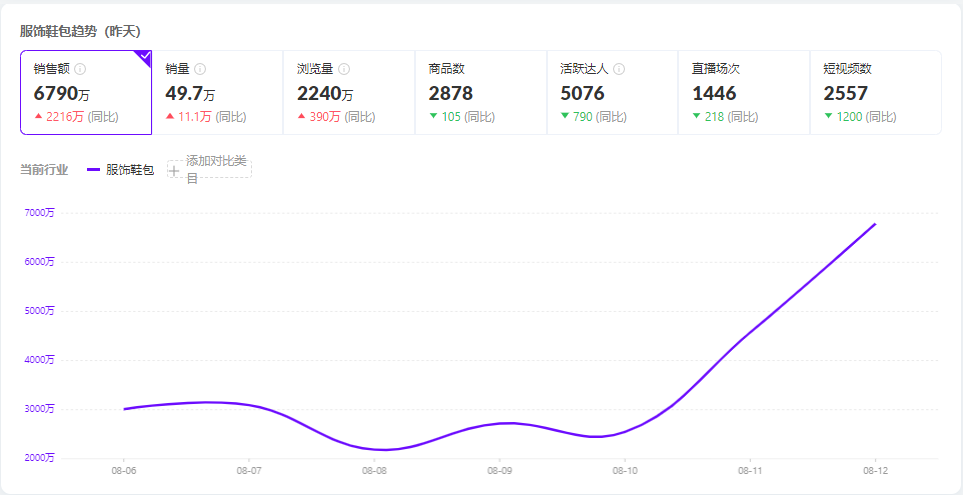The image size is (963, 495).
Task: Click the info icon next to 活跃达人
Action: pos(619,69)
